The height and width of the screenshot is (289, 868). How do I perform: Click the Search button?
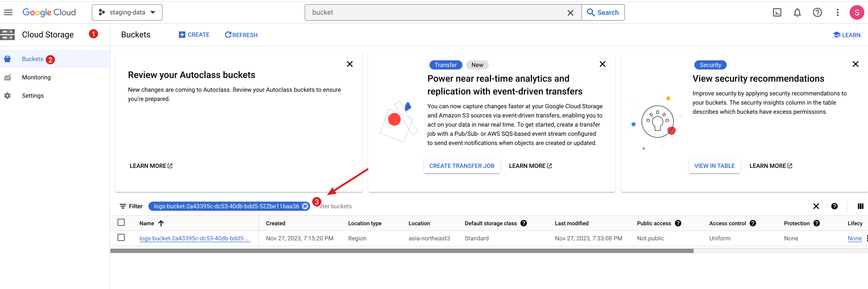(x=603, y=12)
